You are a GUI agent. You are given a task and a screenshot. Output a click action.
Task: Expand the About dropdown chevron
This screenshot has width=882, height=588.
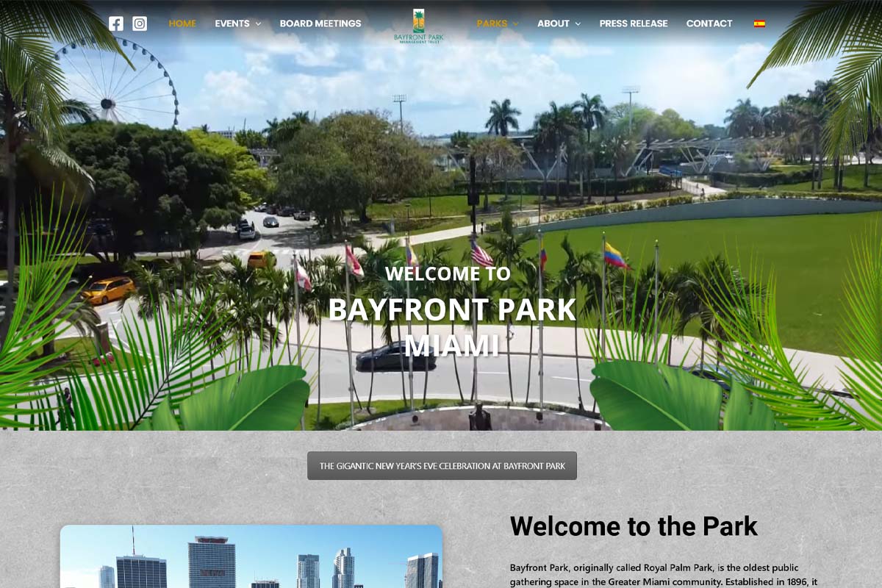pyautogui.click(x=578, y=24)
